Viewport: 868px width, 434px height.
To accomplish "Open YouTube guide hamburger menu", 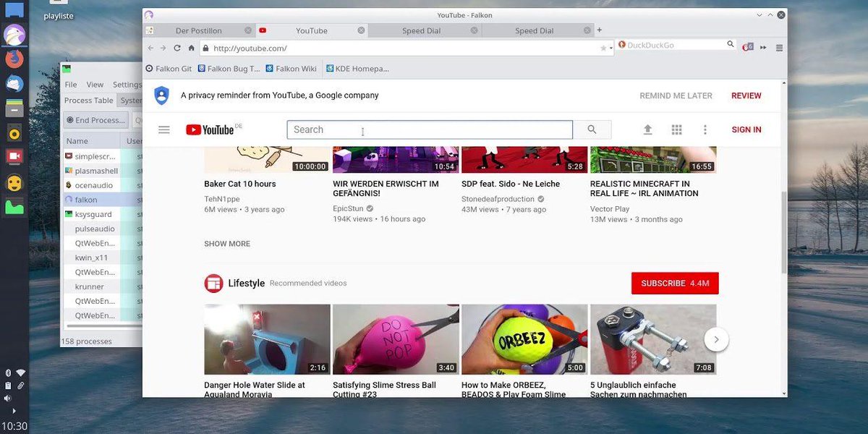I will point(164,129).
